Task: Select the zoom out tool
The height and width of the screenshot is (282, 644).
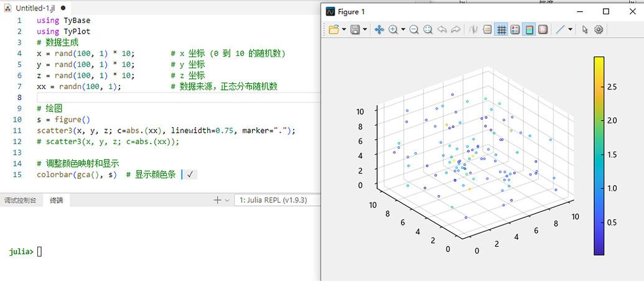Action: pos(414,30)
